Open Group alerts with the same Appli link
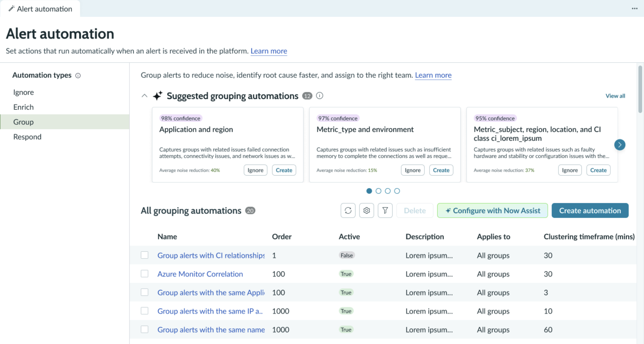The width and height of the screenshot is (644, 344). click(211, 293)
